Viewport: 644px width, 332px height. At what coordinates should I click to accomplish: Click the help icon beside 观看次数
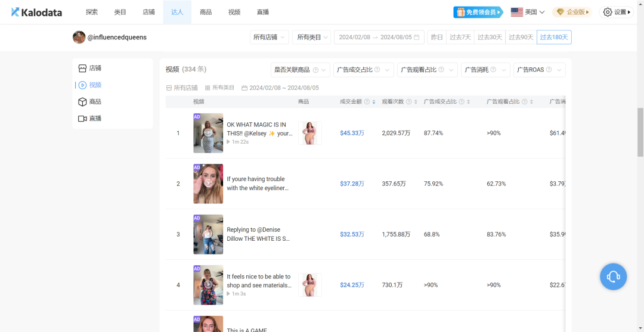point(408,102)
